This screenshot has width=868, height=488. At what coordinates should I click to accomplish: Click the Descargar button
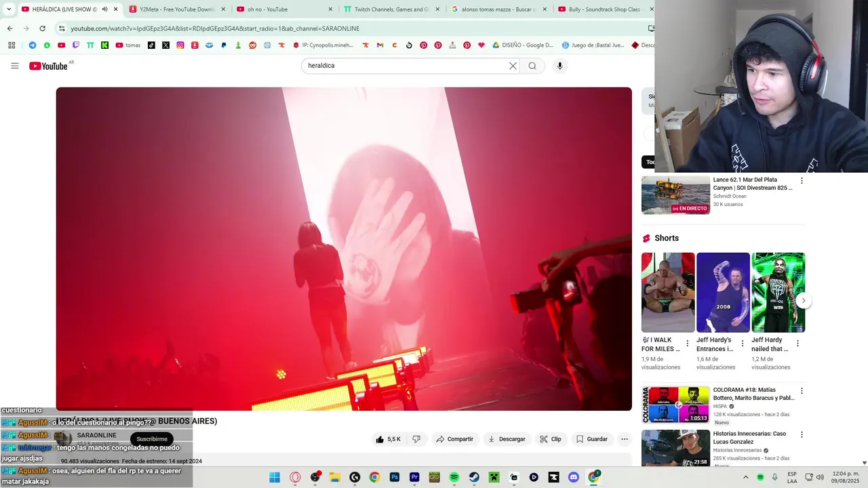point(507,439)
